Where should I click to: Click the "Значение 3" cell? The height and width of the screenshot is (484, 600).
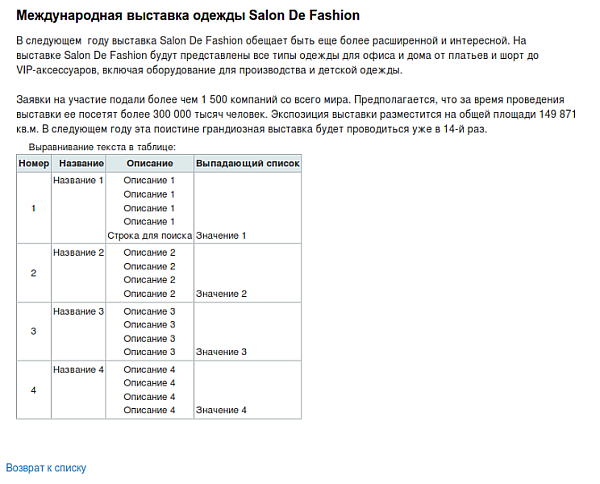click(221, 352)
